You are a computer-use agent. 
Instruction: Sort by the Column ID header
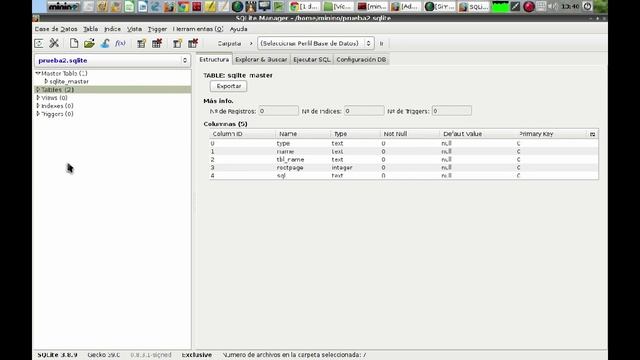[242, 134]
